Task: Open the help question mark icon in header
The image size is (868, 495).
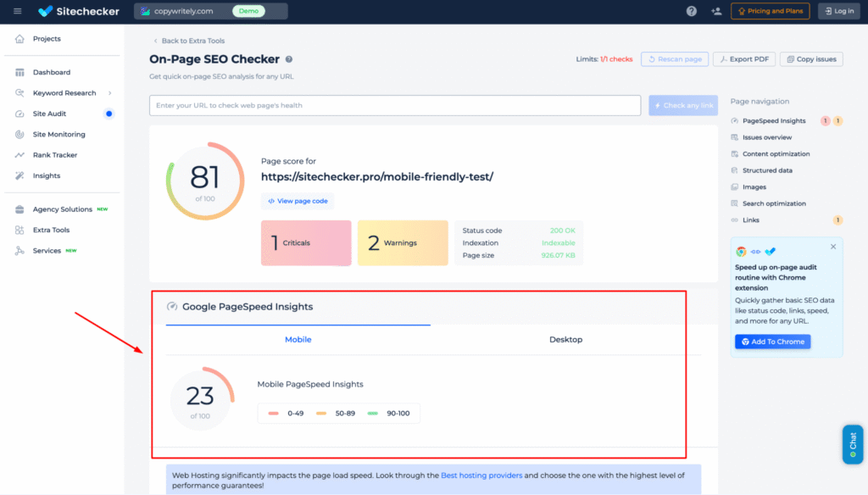Action: tap(692, 11)
